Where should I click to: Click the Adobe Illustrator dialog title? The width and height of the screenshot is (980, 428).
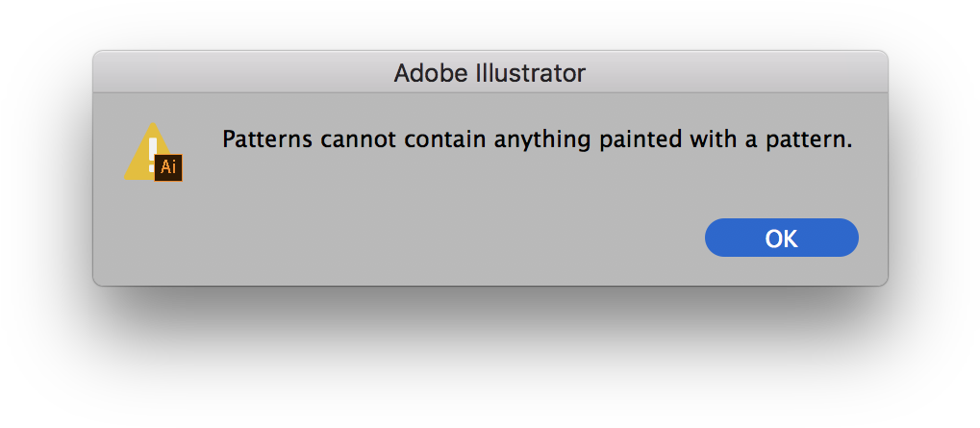tap(490, 73)
